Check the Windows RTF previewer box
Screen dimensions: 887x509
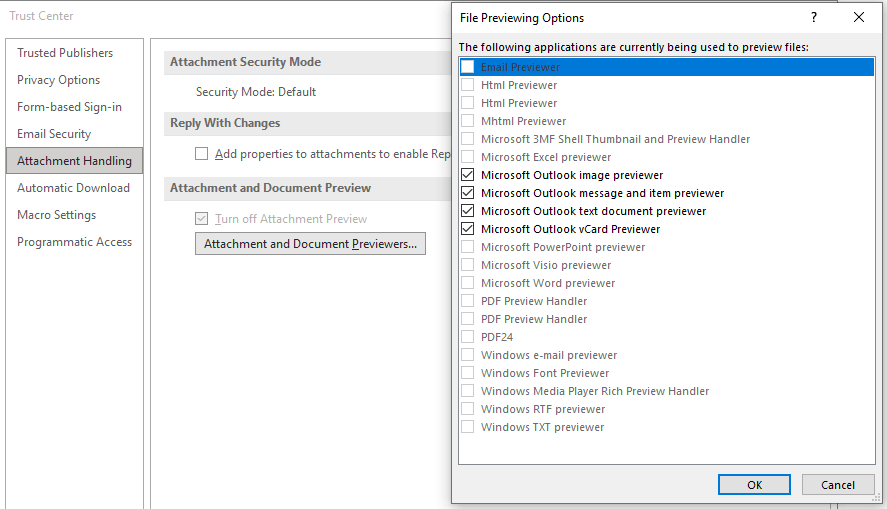[x=467, y=409]
